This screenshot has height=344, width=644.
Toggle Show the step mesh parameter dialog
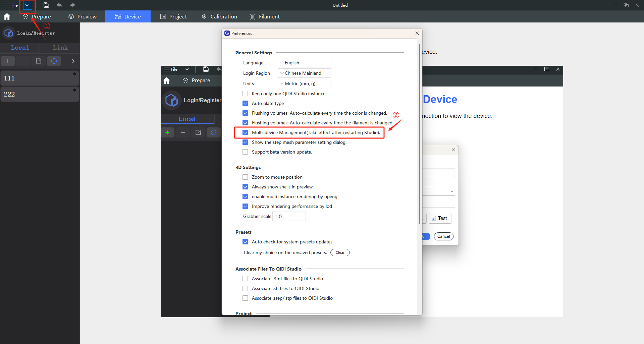pos(245,142)
